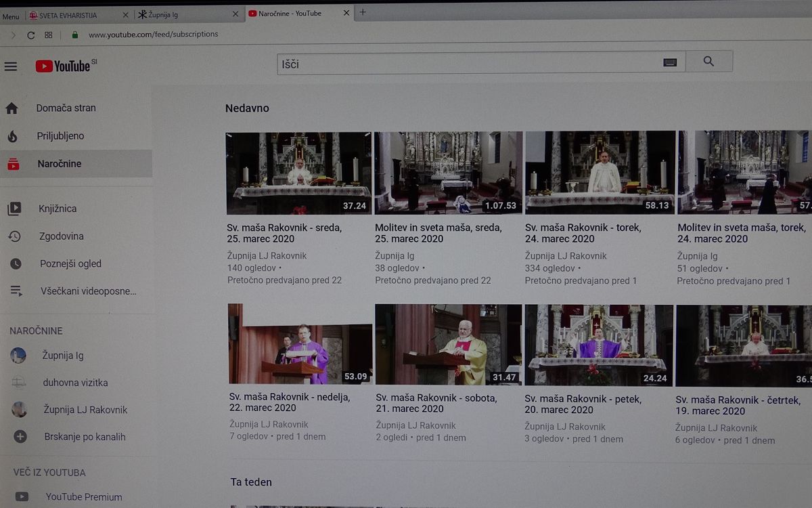The image size is (812, 508).
Task: Click the Išči search field
Action: (x=467, y=64)
